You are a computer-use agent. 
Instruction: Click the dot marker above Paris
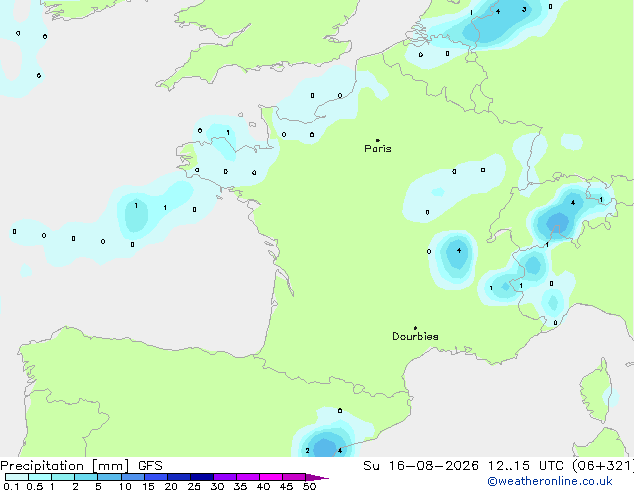pos(378,140)
